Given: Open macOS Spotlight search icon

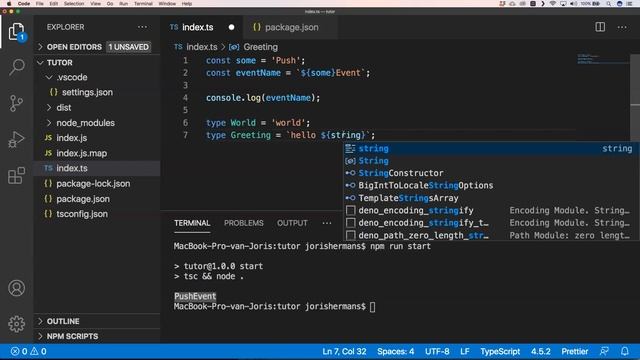Looking at the screenshot, I should pos(609,4).
